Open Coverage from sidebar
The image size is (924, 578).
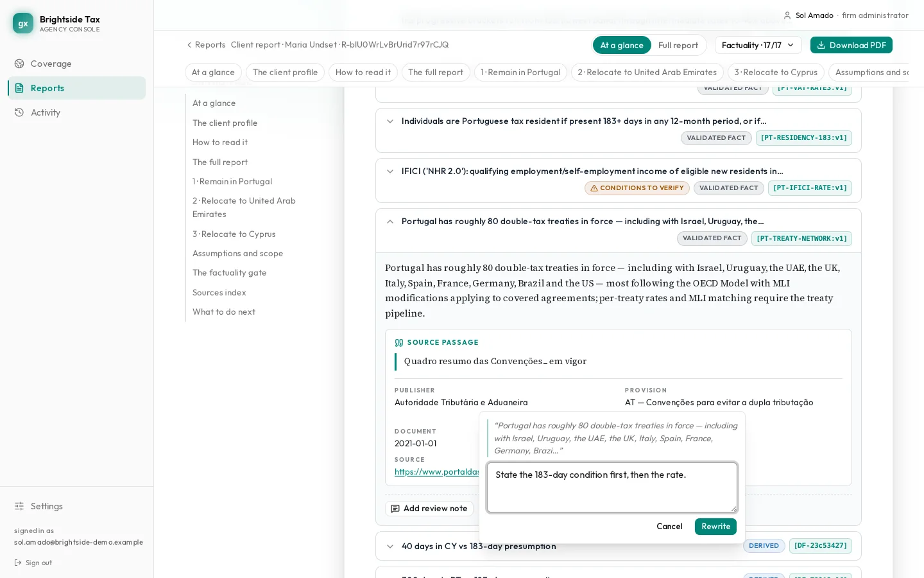[x=76, y=64]
